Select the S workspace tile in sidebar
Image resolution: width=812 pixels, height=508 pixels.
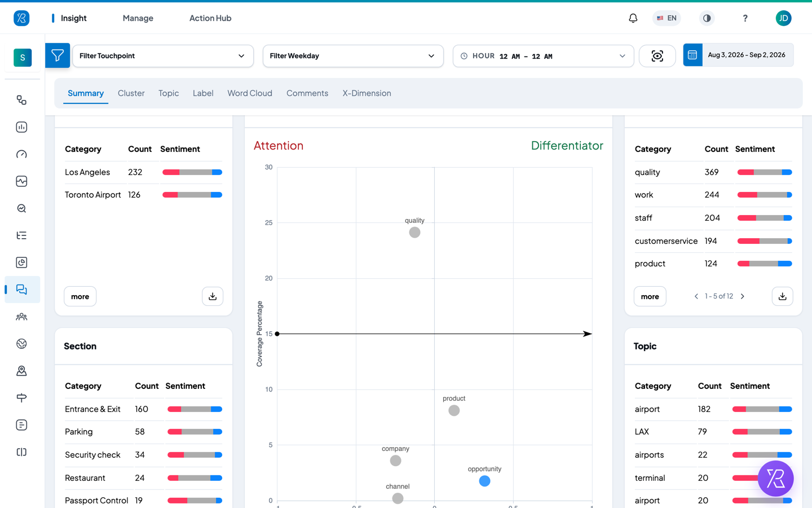(x=23, y=58)
